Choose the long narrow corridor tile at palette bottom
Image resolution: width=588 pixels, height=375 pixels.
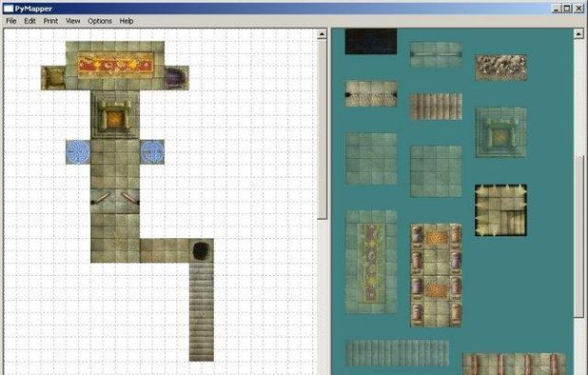click(397, 353)
